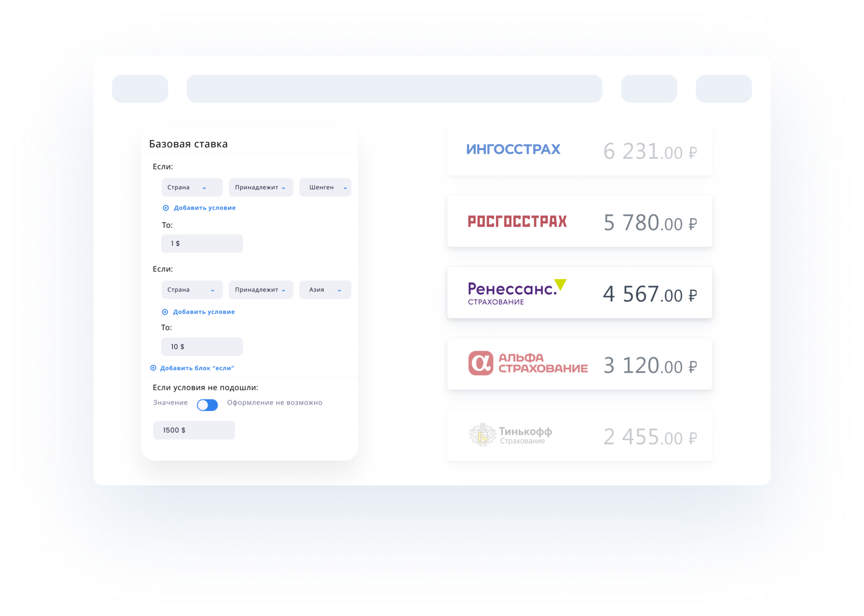Select the "2 455.00 ₽" price
The width and height of the screenshot is (864, 616).
click(x=650, y=438)
